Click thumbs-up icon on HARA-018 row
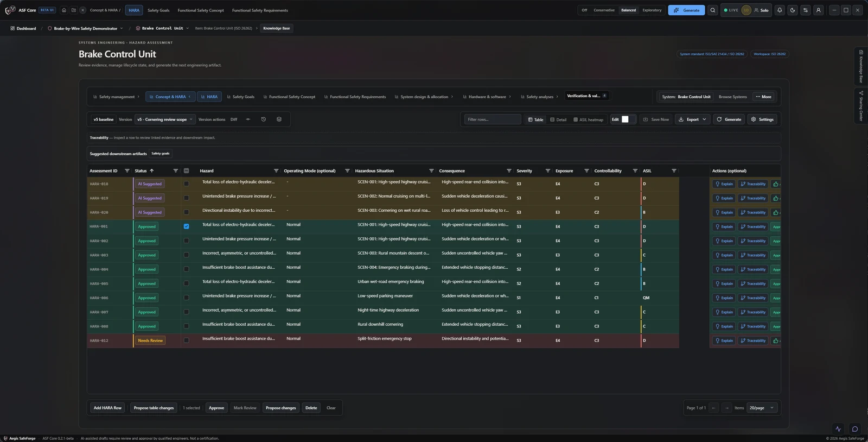 click(x=776, y=184)
